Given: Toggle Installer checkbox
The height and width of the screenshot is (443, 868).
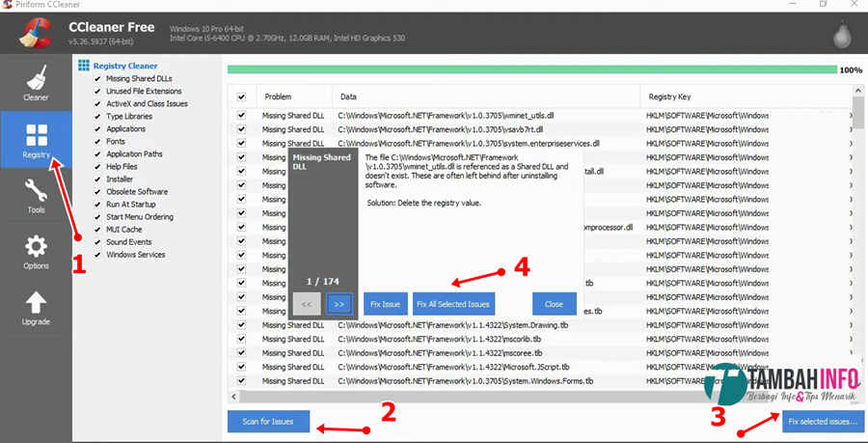Looking at the screenshot, I should click(98, 180).
